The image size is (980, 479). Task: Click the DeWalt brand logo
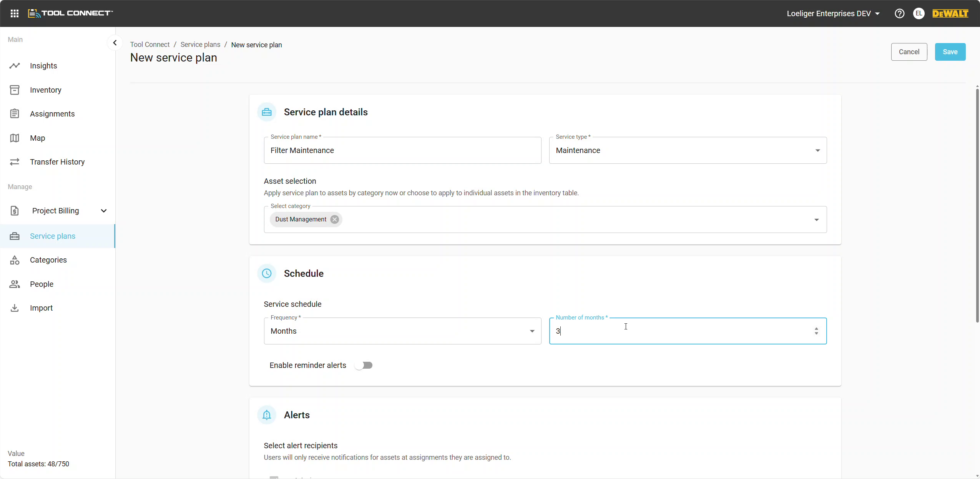(950, 13)
